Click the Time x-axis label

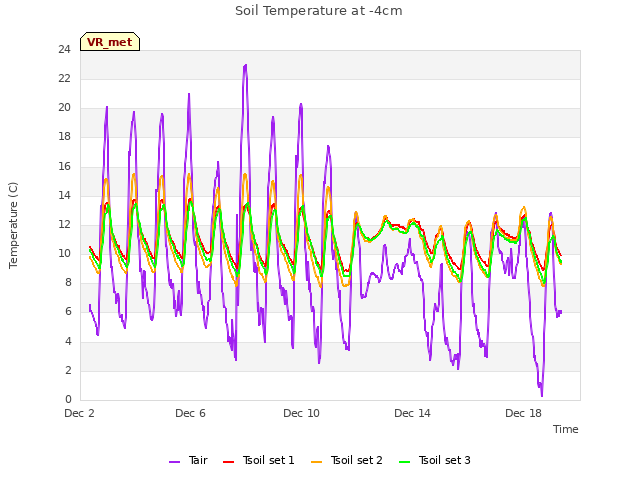[x=566, y=429]
